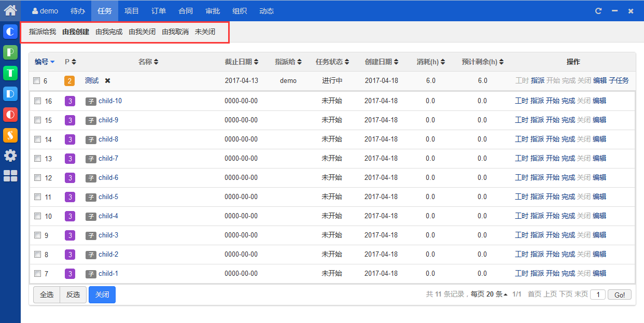Screen dimensions: 644x323
Task: Tick the checkbox for task 6
Action: point(37,81)
